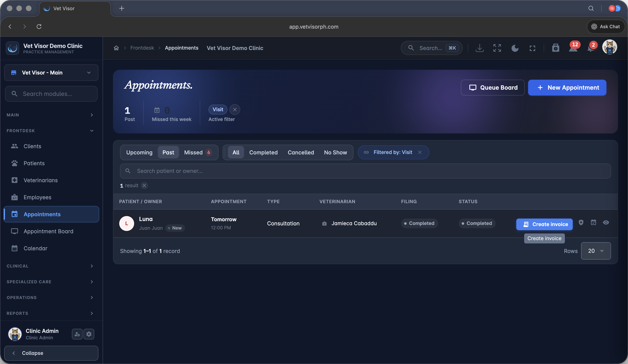Screen dimensions: 628x364
Task: Select Appointments in the sidebar
Action: 51,214
